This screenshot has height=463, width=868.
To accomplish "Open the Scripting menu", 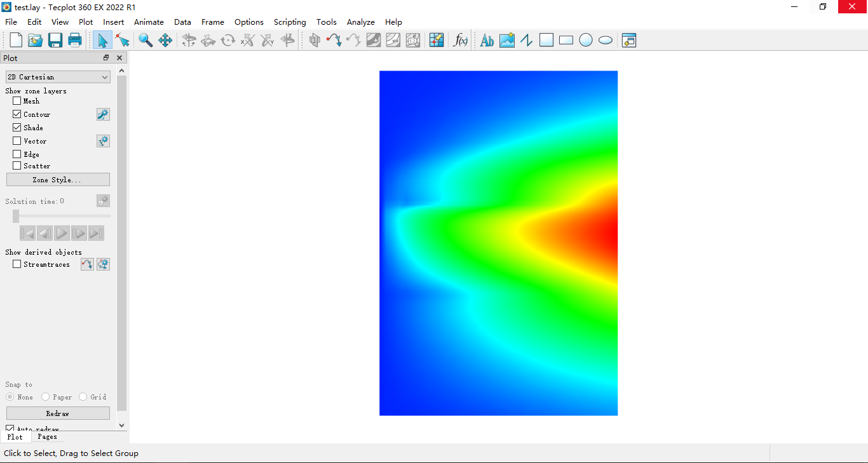I will tap(290, 22).
